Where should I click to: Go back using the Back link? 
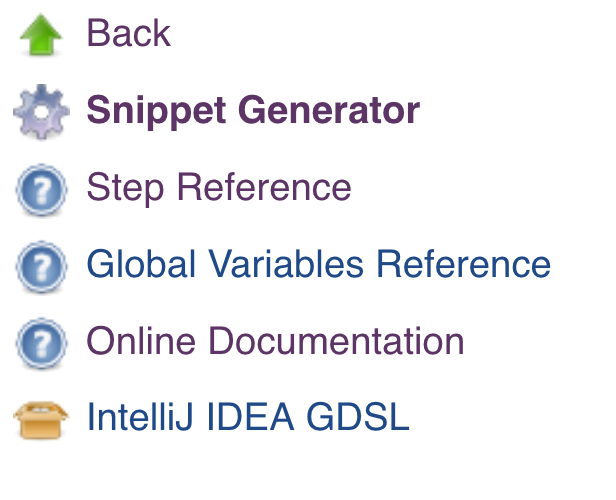point(129,34)
